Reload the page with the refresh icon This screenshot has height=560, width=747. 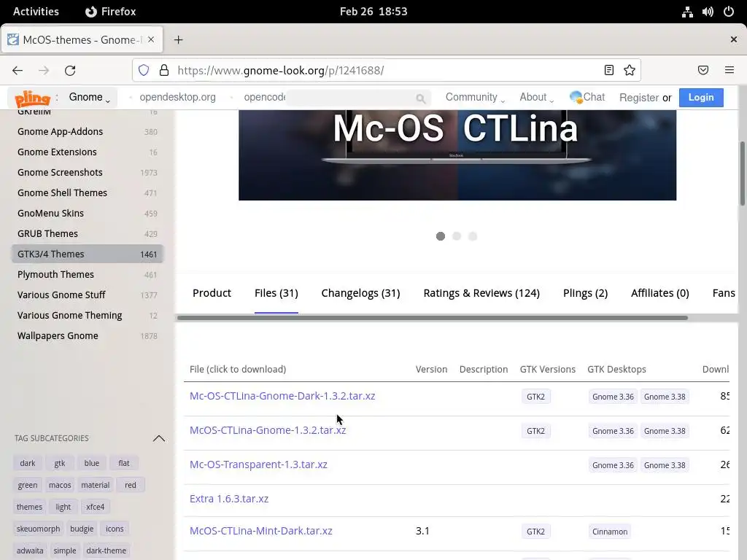point(70,71)
